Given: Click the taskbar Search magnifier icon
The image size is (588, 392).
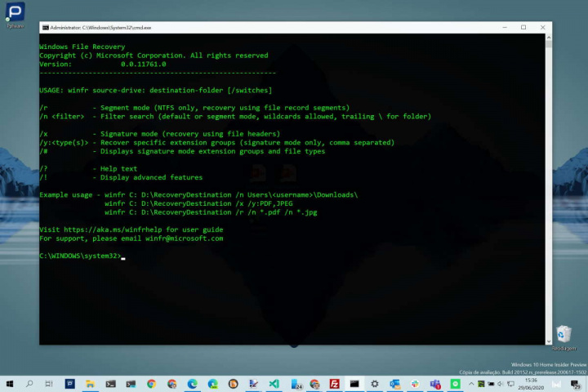Looking at the screenshot, I should (30, 384).
